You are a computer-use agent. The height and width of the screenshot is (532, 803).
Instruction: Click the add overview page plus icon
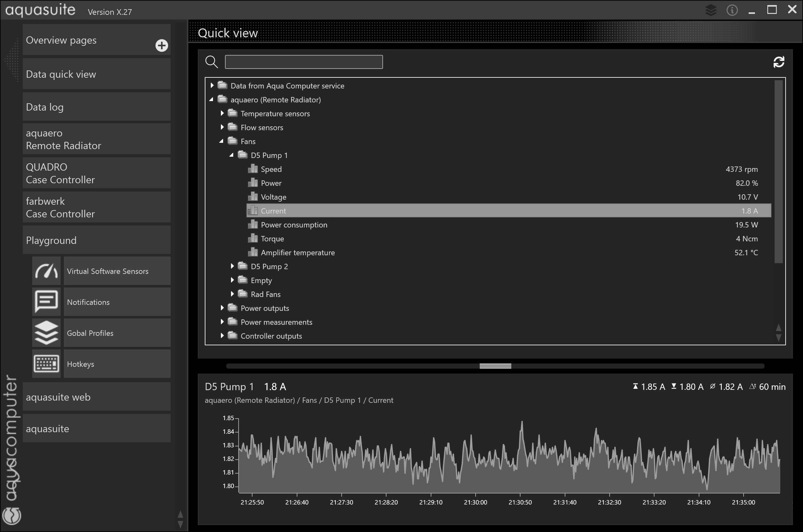161,45
